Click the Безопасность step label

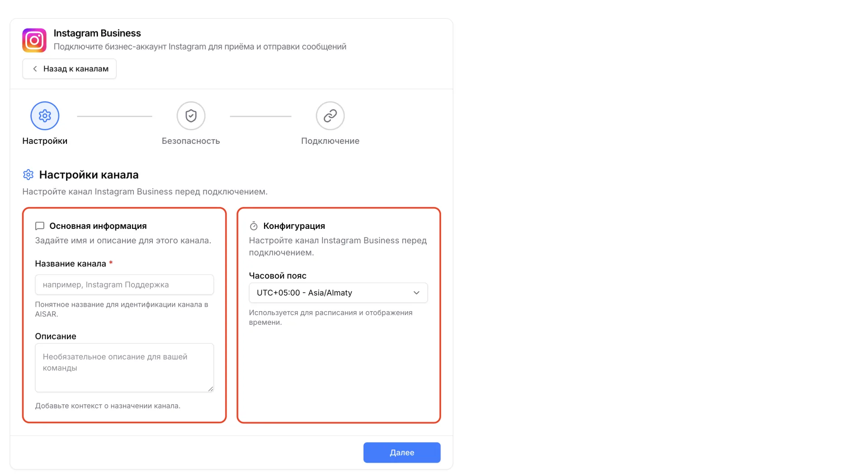tap(191, 141)
